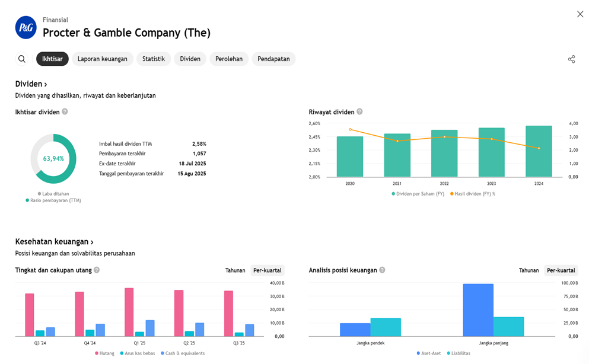Viewport: 589px width, 364px height.
Task: Open the Dividen section heading link
Action: tap(31, 84)
